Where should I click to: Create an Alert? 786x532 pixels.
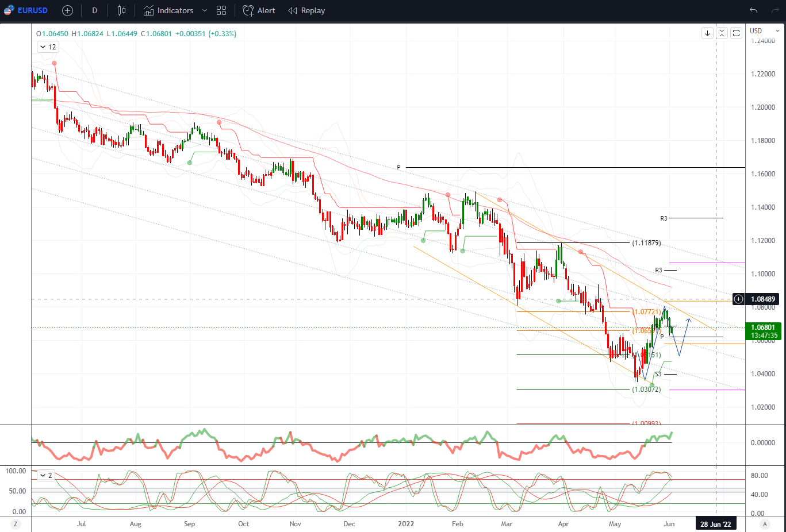pos(259,10)
